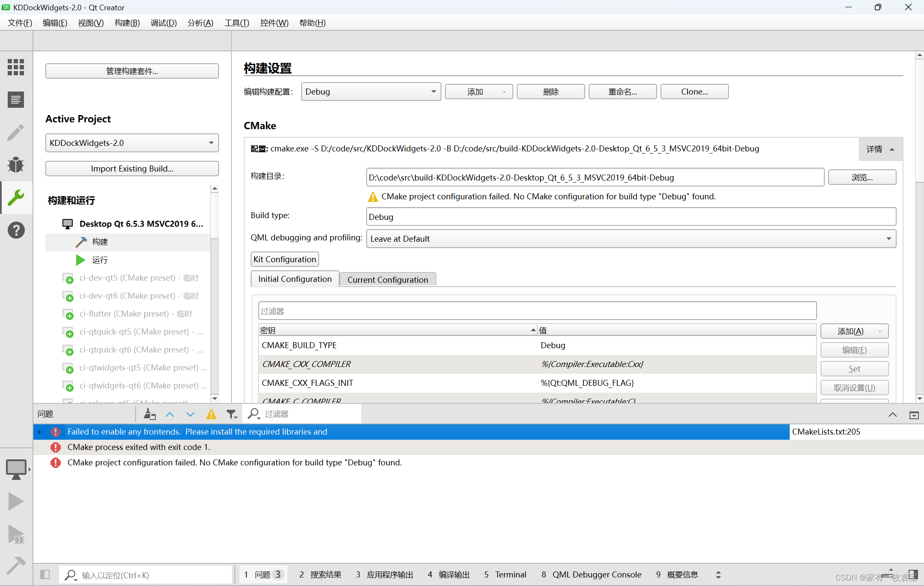Image resolution: width=924 pixels, height=586 pixels.
Task: Toggle warnings display in issues pane
Action: click(211, 414)
